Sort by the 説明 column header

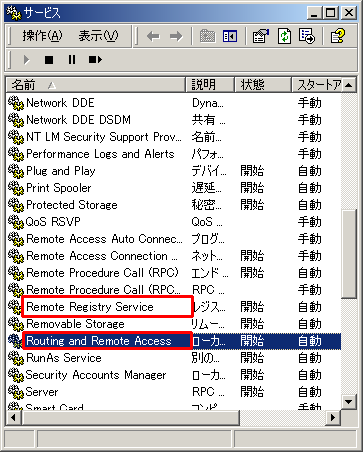[210, 85]
